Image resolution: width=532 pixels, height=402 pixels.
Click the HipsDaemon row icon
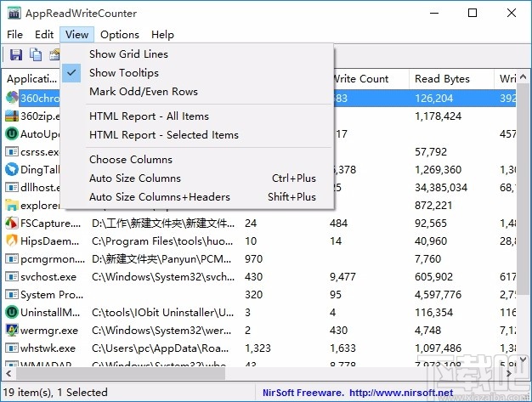click(x=12, y=241)
